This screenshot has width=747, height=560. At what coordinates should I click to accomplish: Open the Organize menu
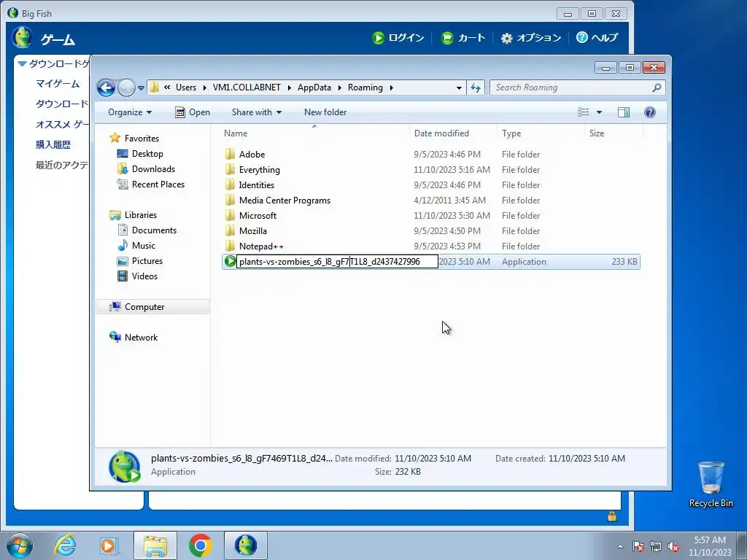[130, 112]
